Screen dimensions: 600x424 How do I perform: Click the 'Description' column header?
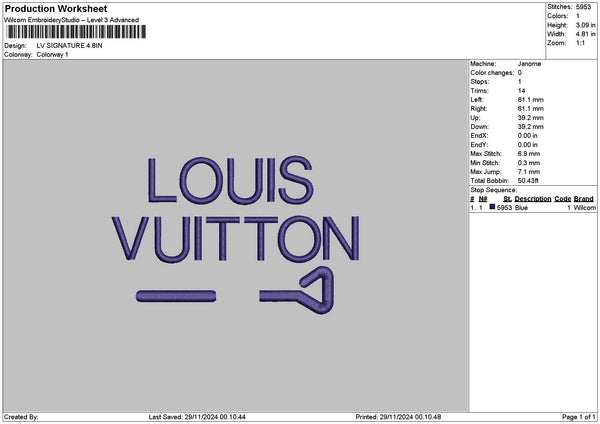click(x=533, y=199)
